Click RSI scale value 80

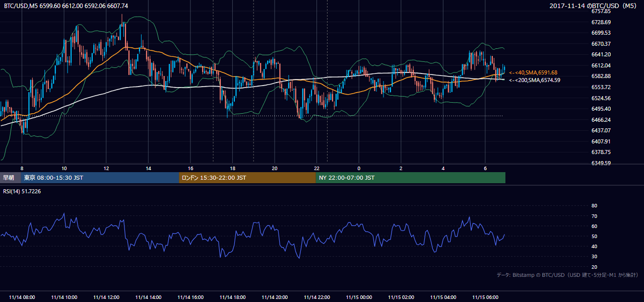coord(594,206)
